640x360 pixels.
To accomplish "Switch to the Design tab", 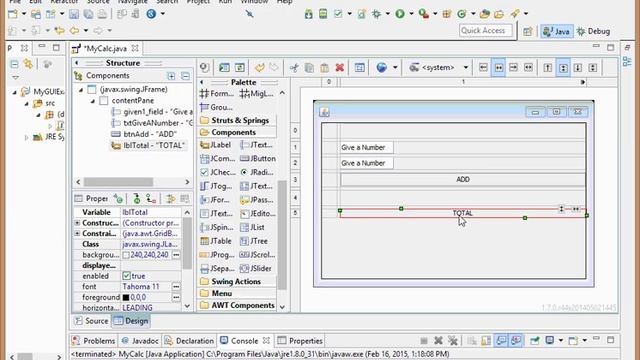I will [x=131, y=321].
